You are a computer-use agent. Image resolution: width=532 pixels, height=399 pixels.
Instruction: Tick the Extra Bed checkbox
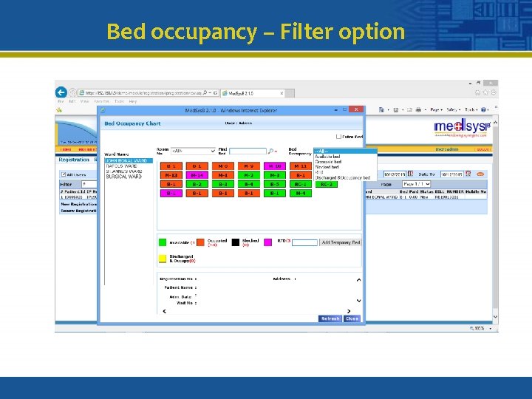(x=338, y=137)
